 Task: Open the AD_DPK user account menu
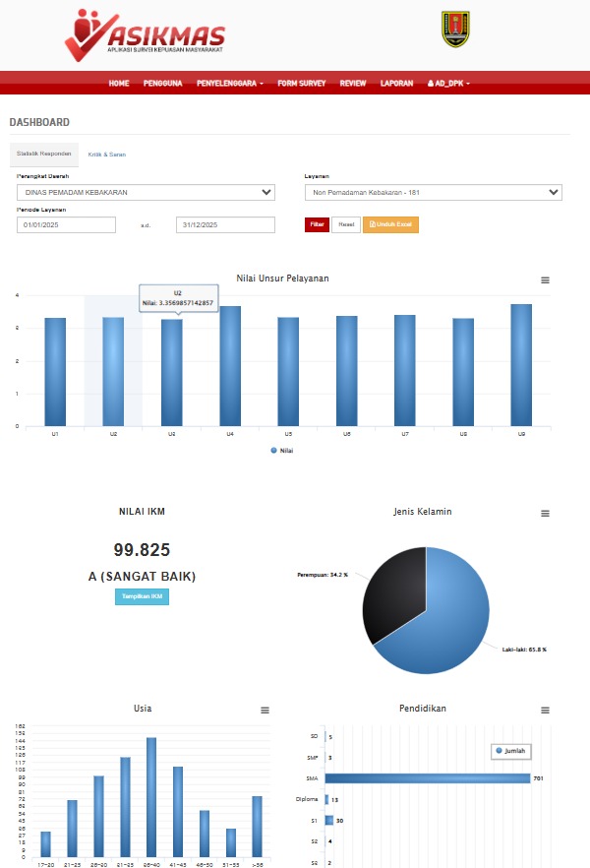(448, 83)
